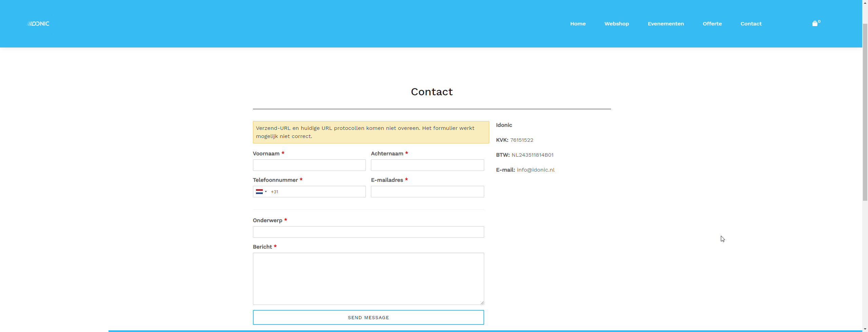The height and width of the screenshot is (332, 868).
Task: Open the Webshop menu item
Action: pos(616,24)
